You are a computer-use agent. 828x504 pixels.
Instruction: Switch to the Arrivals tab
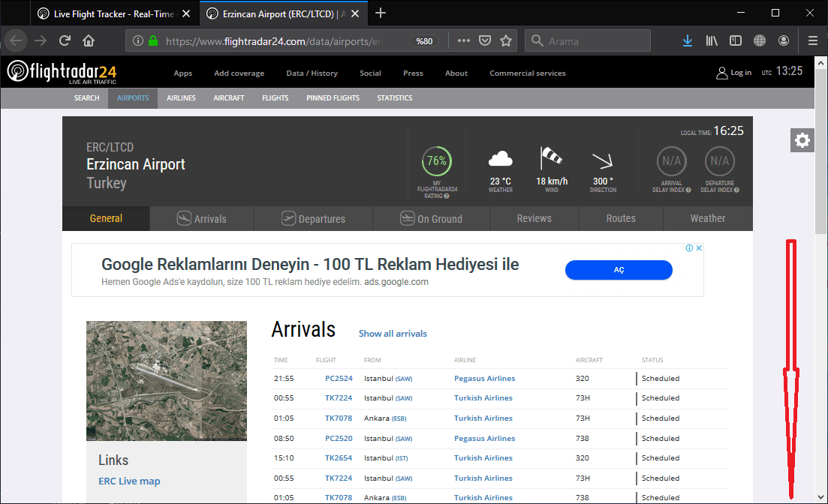tap(202, 219)
